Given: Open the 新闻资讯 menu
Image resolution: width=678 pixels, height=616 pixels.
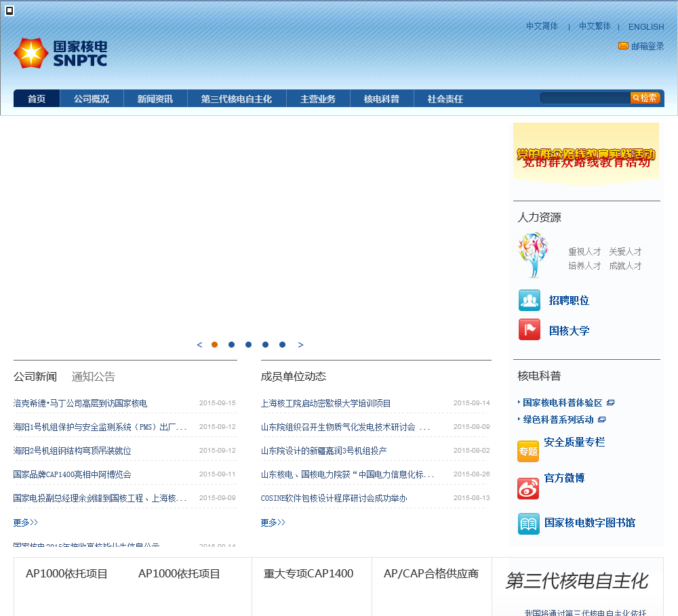Looking at the screenshot, I should [155, 98].
